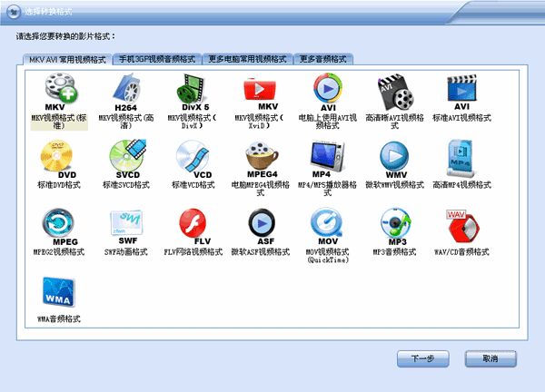Select the WMA audio format icon

point(59,292)
